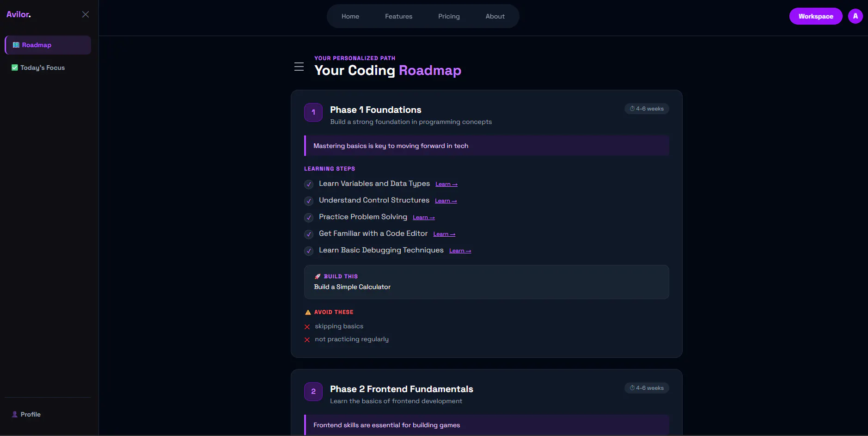Image resolution: width=868 pixels, height=436 pixels.
Task: Open Learn link for Understand Control Structures
Action: pos(446,201)
